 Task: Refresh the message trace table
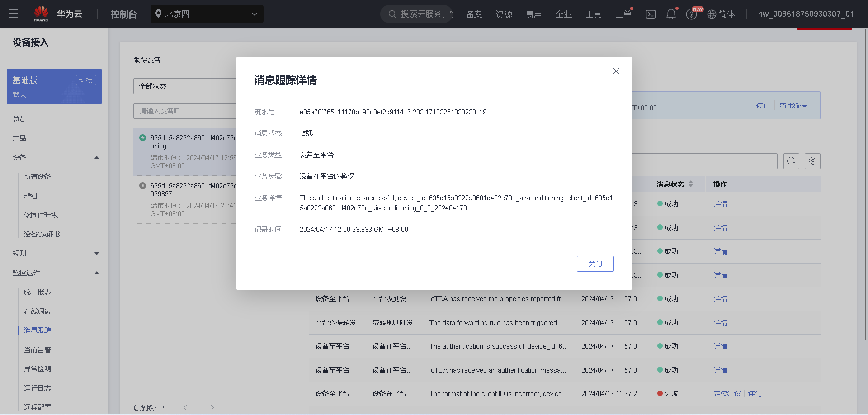pyautogui.click(x=791, y=161)
